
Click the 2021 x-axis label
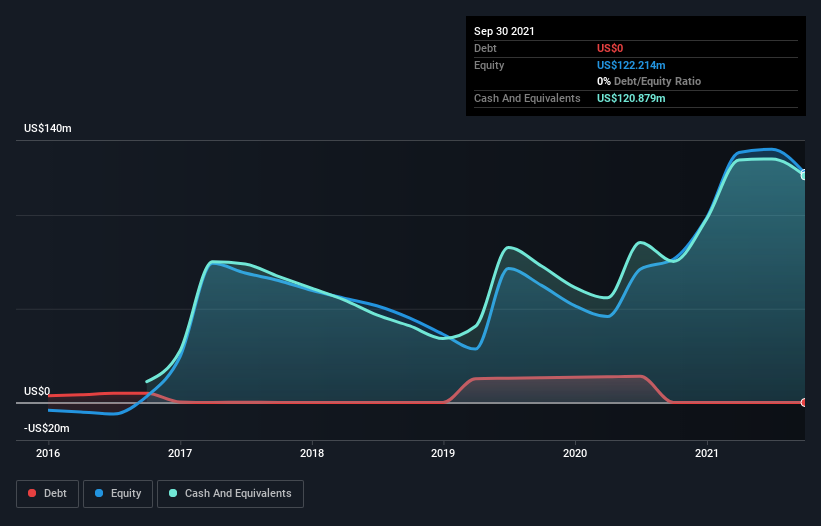pyautogui.click(x=707, y=453)
